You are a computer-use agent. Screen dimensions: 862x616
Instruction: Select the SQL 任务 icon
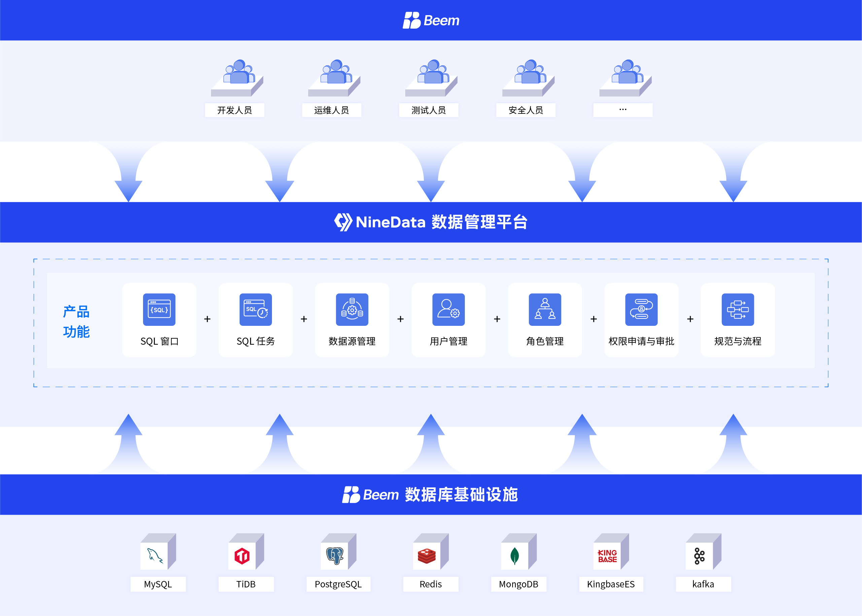pos(255,310)
